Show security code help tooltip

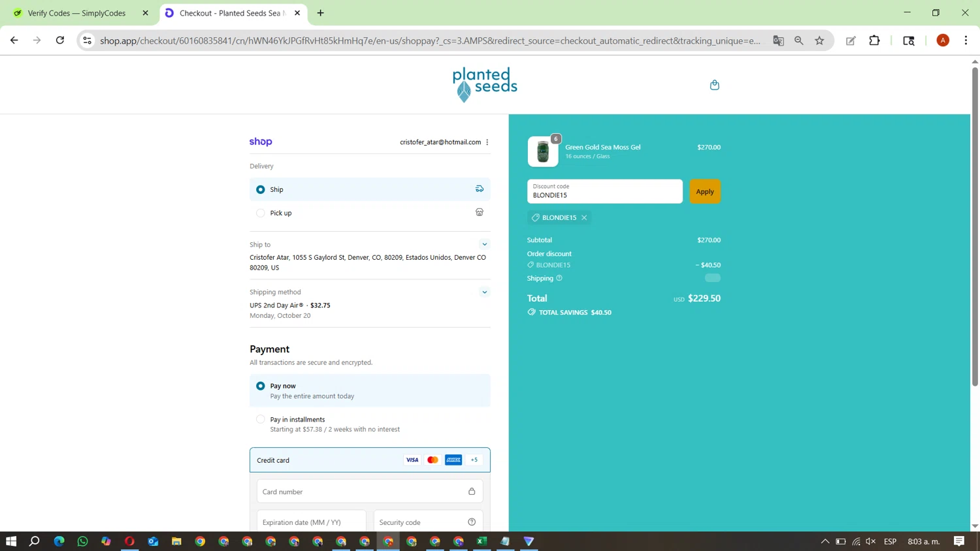click(x=472, y=522)
